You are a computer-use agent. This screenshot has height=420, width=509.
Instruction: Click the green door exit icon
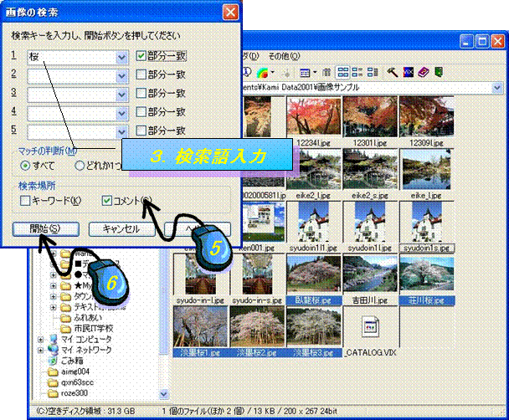439,73
